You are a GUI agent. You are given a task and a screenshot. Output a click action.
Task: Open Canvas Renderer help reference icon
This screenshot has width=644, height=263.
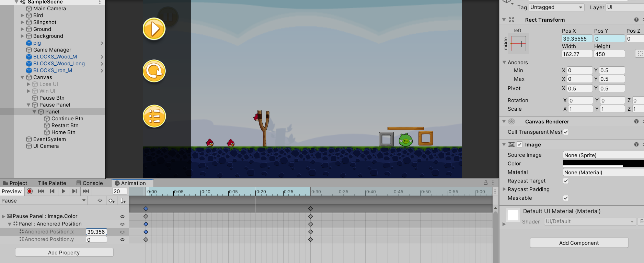click(636, 121)
